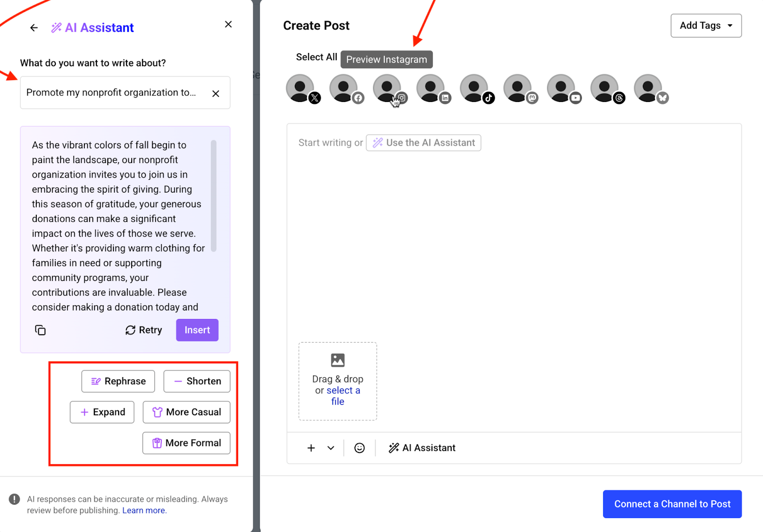Image resolution: width=763 pixels, height=532 pixels.
Task: Open the emoji picker in the composer
Action: point(360,448)
